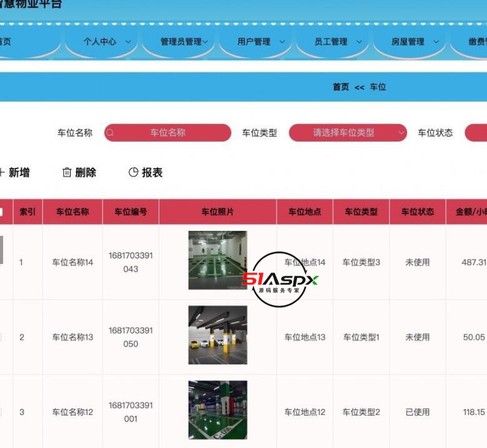Click the 车位照片 column header
The height and width of the screenshot is (448, 487).
(x=217, y=212)
